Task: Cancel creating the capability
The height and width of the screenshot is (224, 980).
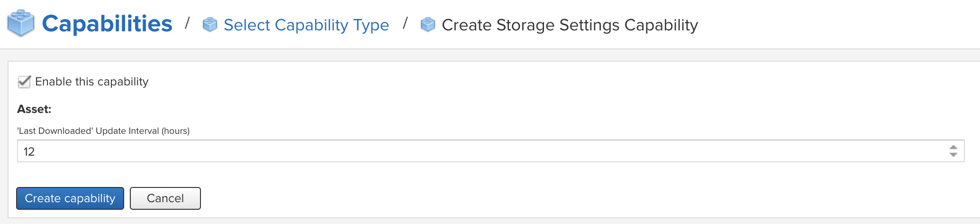Action: [x=165, y=198]
